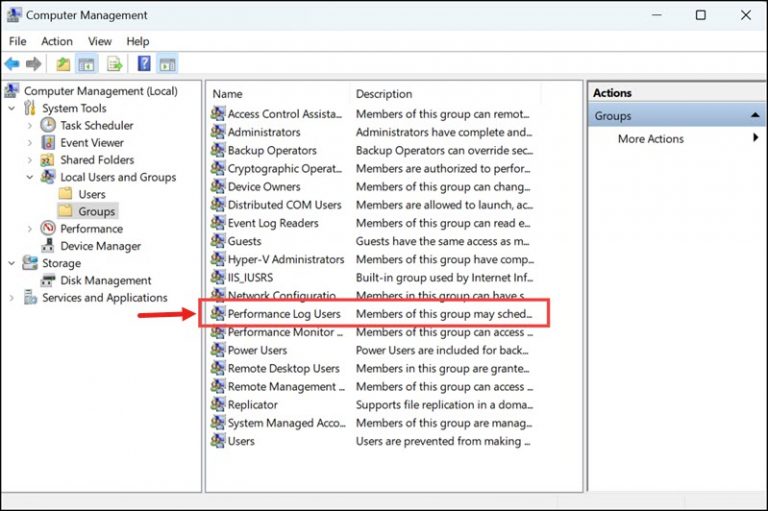Select Access Control Assista... group name
768x511 pixels.
285,114
